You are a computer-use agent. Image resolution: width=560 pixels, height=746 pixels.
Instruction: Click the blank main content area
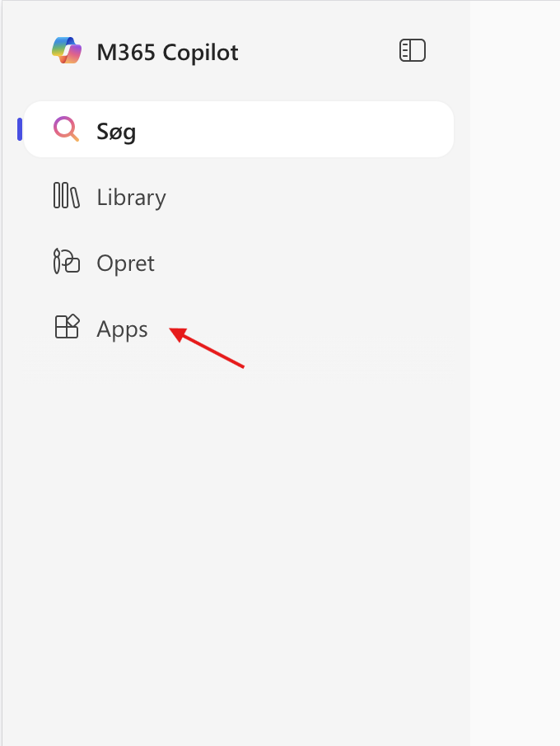click(x=515, y=371)
